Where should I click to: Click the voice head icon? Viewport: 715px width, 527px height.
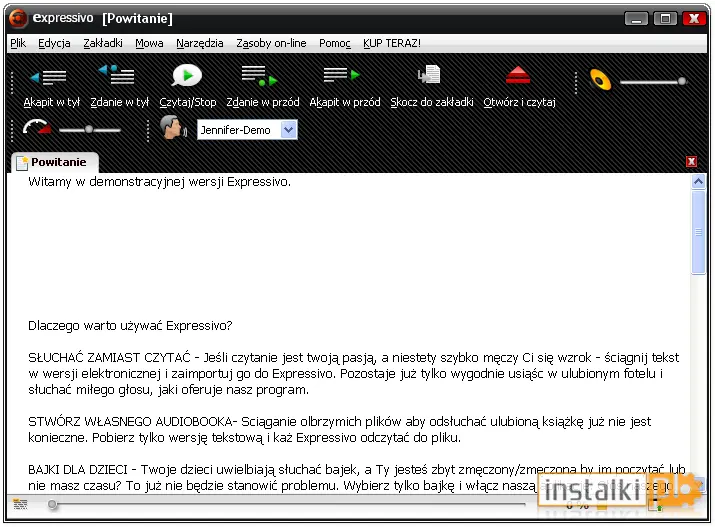[173, 127]
